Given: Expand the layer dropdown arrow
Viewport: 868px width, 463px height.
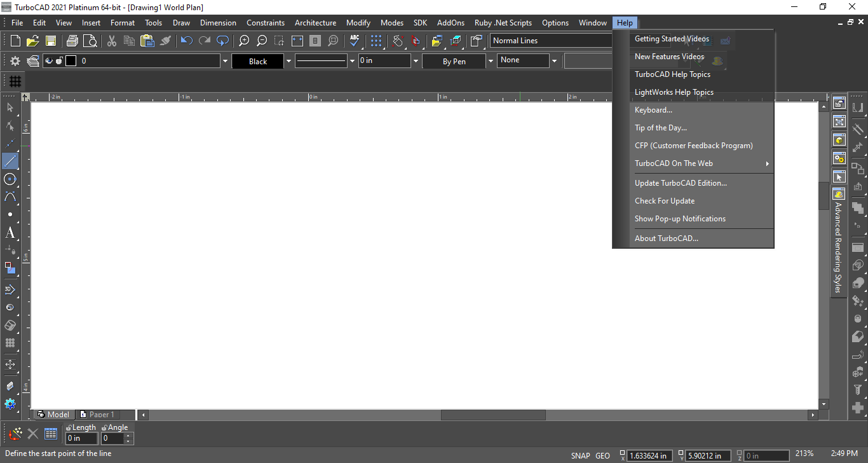Looking at the screenshot, I should click(225, 61).
